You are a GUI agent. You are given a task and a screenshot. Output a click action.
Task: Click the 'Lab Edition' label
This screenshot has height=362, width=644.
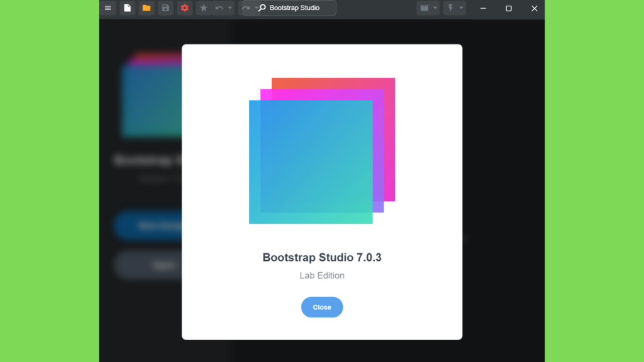coord(322,275)
